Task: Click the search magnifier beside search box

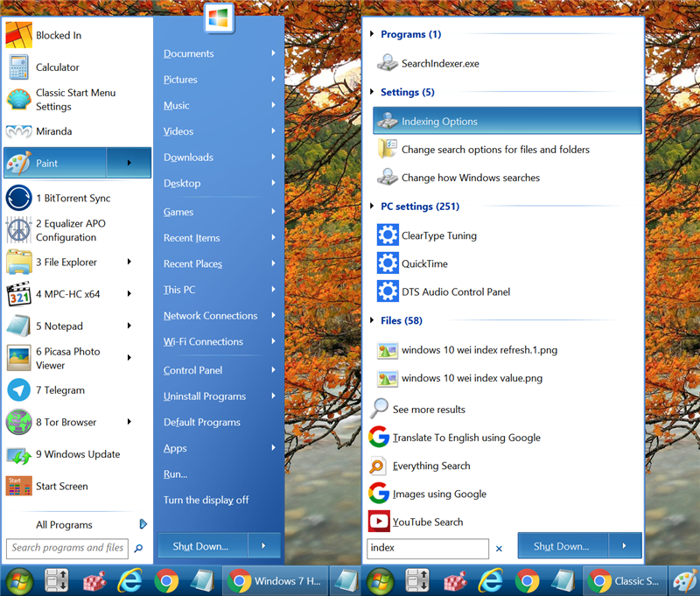Action: (x=138, y=548)
